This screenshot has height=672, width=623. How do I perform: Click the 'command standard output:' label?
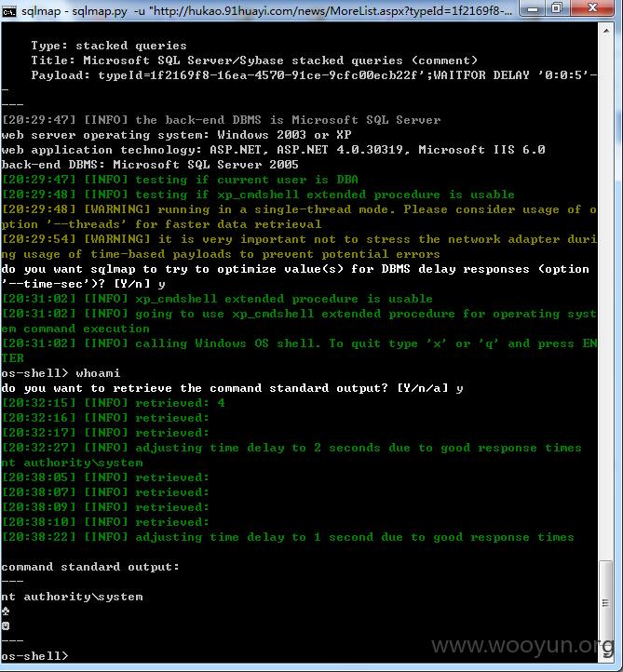(x=90, y=567)
